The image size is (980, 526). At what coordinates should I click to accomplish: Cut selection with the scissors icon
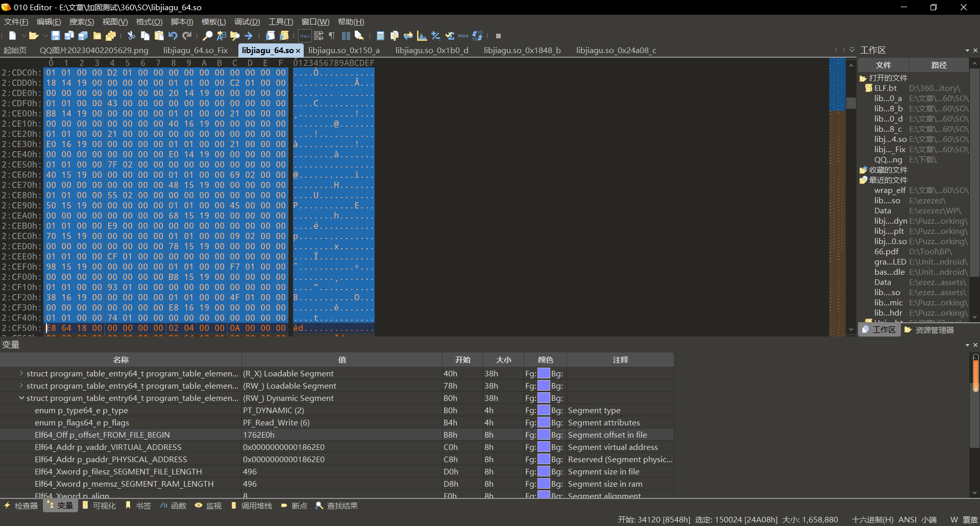tap(131, 36)
